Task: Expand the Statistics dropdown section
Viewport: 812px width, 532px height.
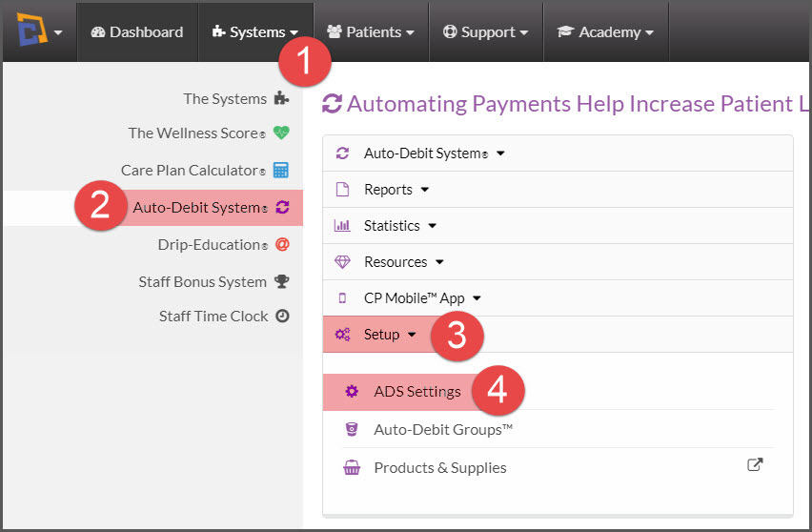Action: point(558,226)
